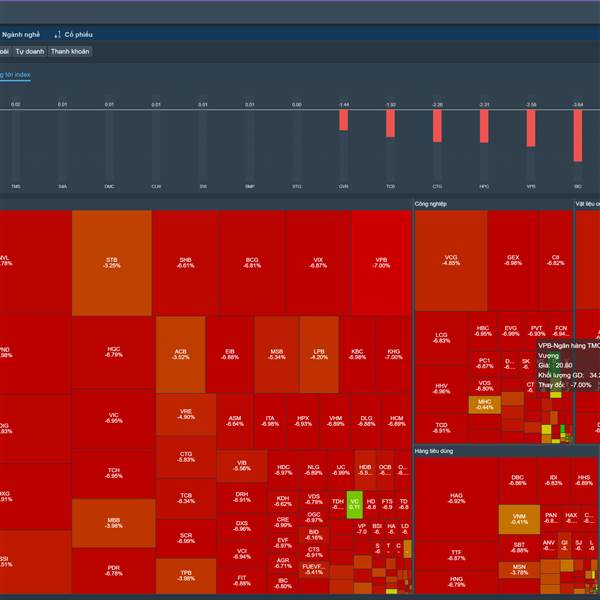This screenshot has height=600, width=600.
Task: Select the yellow VNM -0.41% tile
Action: click(x=519, y=520)
